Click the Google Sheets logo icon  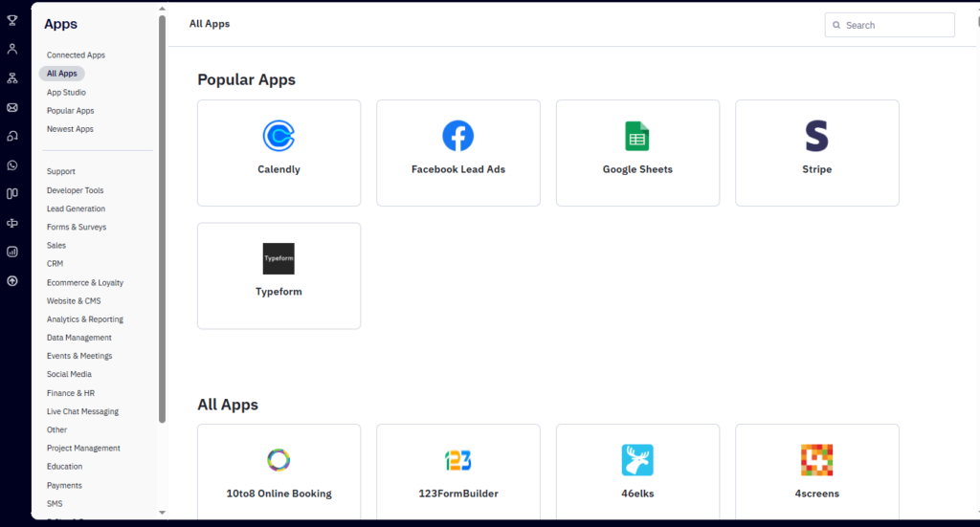coord(637,136)
